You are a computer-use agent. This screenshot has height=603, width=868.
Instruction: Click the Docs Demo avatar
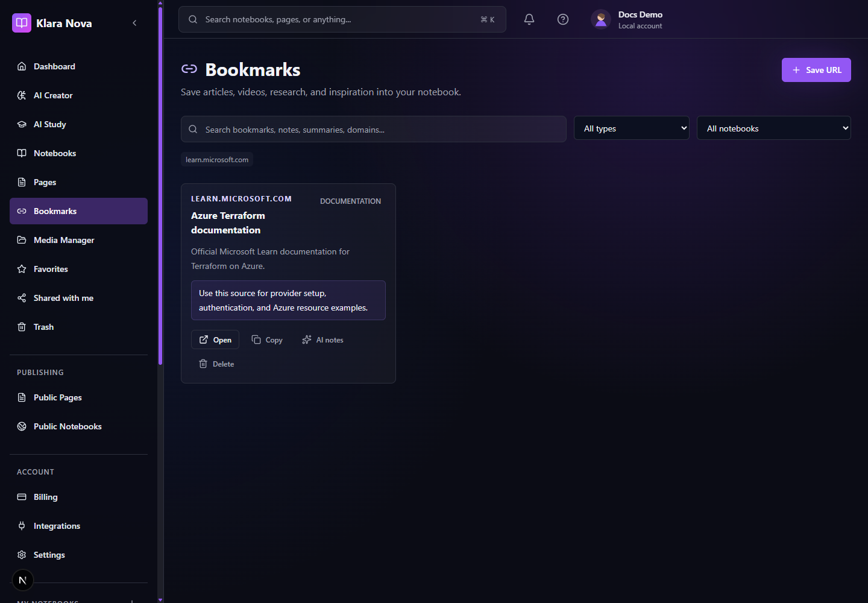coord(601,19)
